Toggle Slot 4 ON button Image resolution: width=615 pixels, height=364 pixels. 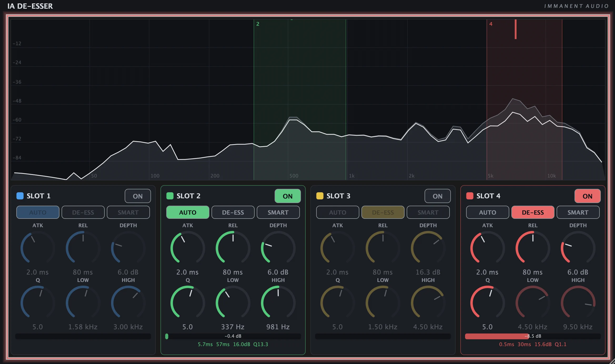click(587, 196)
